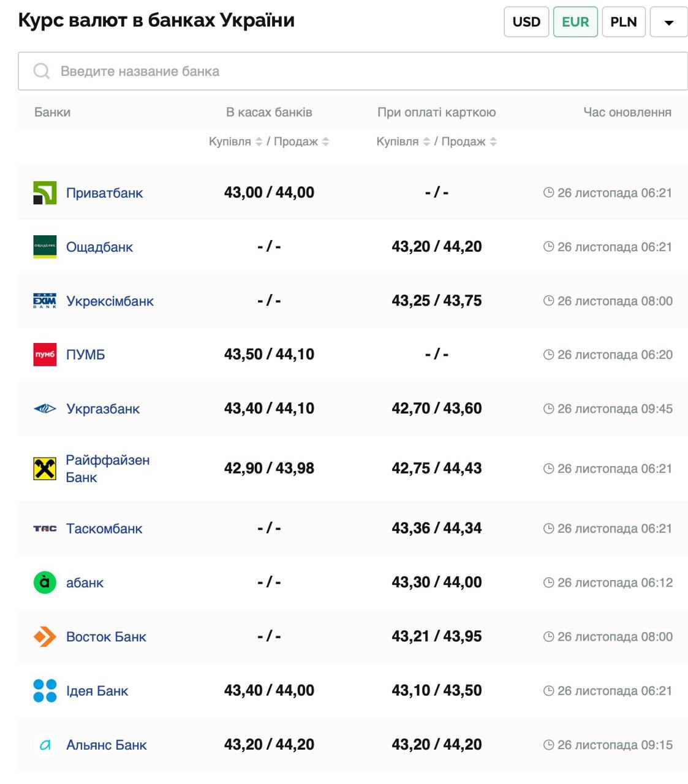Click the green абанк logo icon
Screen dimensions: 688x784
click(45, 582)
